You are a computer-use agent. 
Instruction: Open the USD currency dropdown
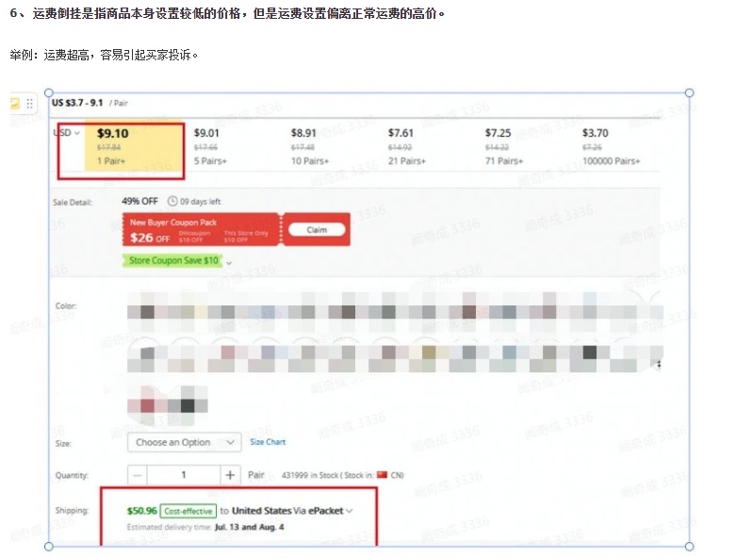tap(67, 133)
